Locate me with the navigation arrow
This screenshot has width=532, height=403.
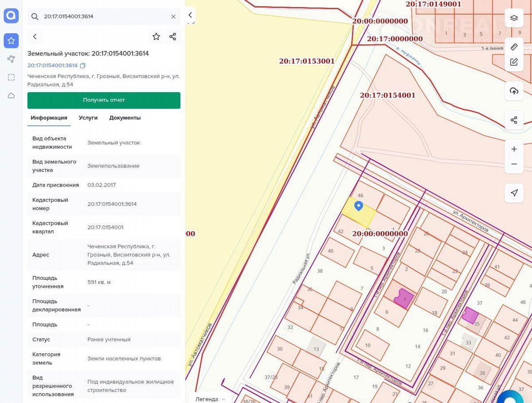(514, 193)
